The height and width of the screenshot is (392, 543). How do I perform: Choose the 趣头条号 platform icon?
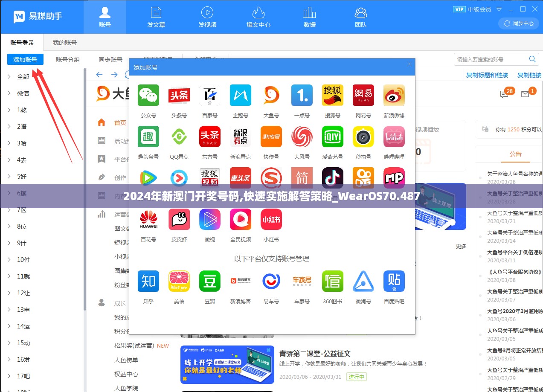148,136
